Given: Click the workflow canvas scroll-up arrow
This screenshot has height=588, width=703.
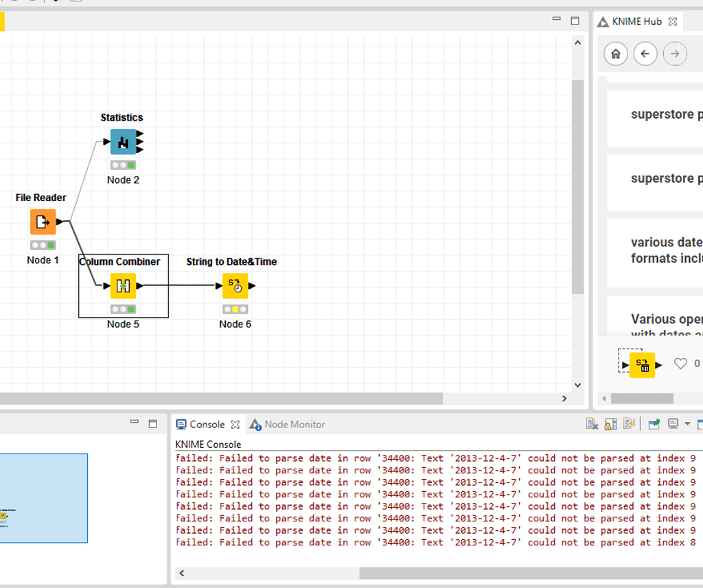Looking at the screenshot, I should [577, 43].
